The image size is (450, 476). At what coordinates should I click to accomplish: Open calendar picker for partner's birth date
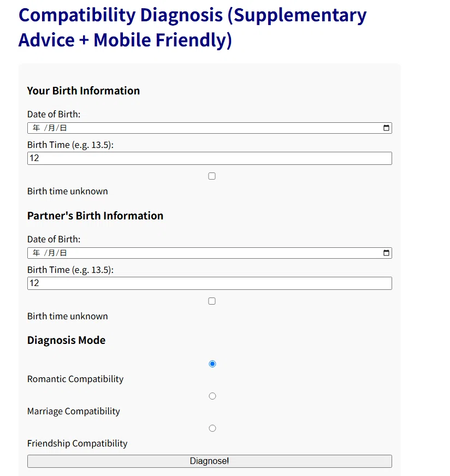(x=386, y=253)
